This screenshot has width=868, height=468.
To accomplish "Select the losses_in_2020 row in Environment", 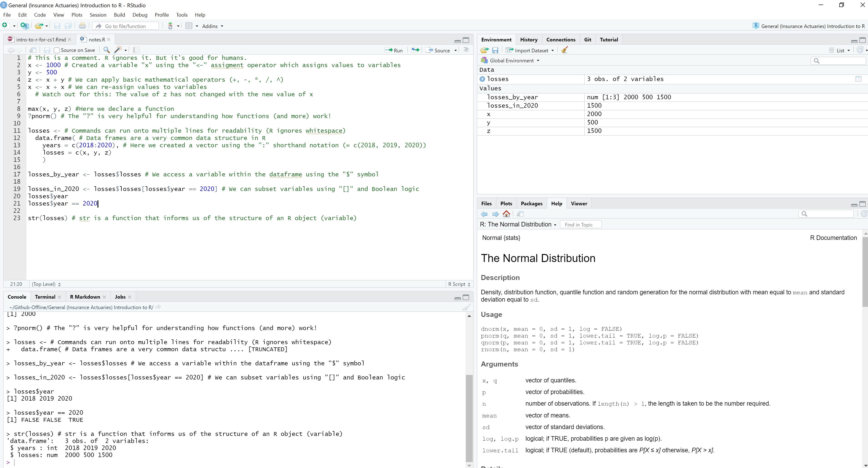I will [x=672, y=105].
